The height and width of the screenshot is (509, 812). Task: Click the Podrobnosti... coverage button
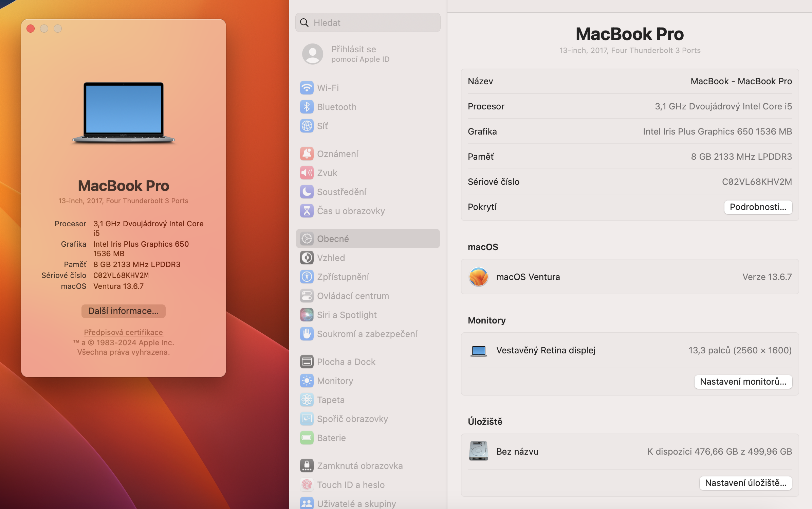(758, 207)
